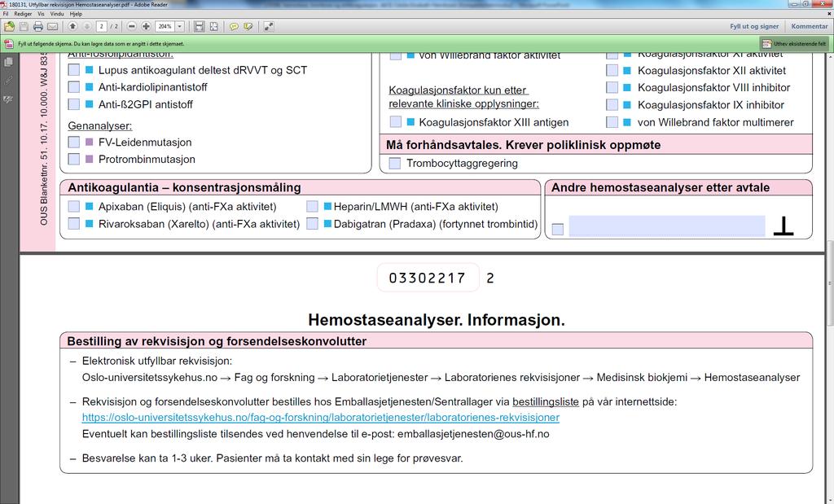The height and width of the screenshot is (504, 834).
Task: Click the Genanalyser heading
Action: tap(100, 126)
